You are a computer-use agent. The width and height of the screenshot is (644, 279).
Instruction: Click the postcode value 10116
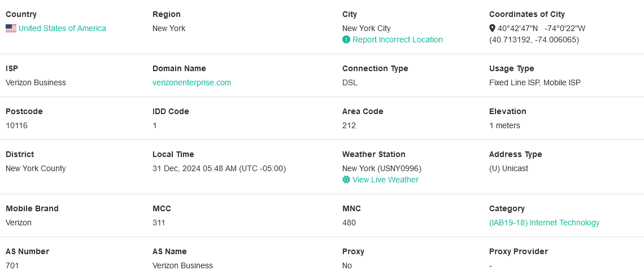[16, 125]
